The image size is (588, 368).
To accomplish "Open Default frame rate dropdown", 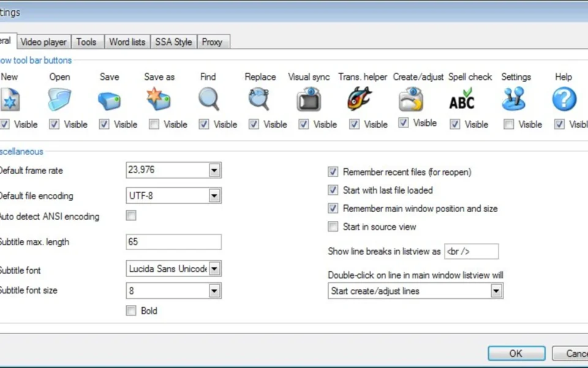I will pyautogui.click(x=214, y=171).
